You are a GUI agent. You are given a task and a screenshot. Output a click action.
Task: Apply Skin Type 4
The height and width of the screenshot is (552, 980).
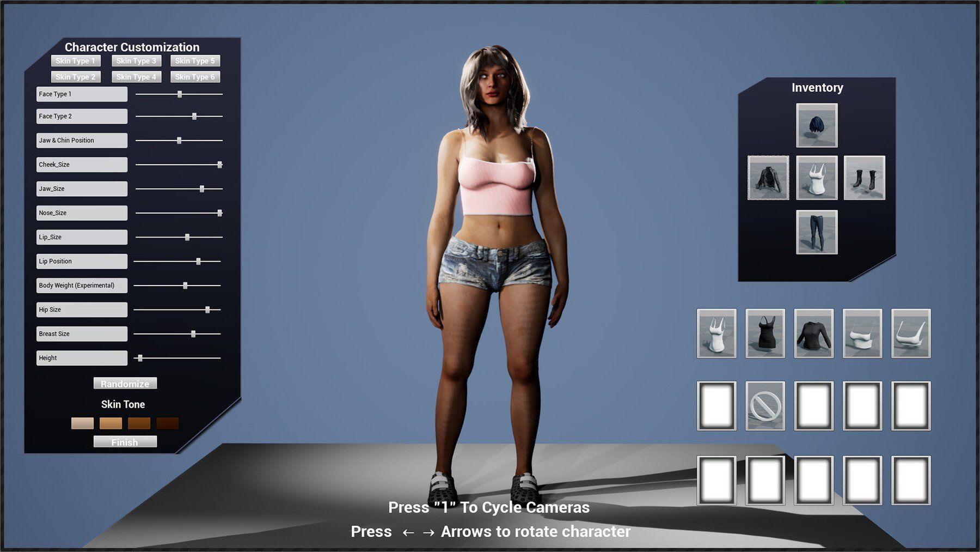tap(136, 77)
